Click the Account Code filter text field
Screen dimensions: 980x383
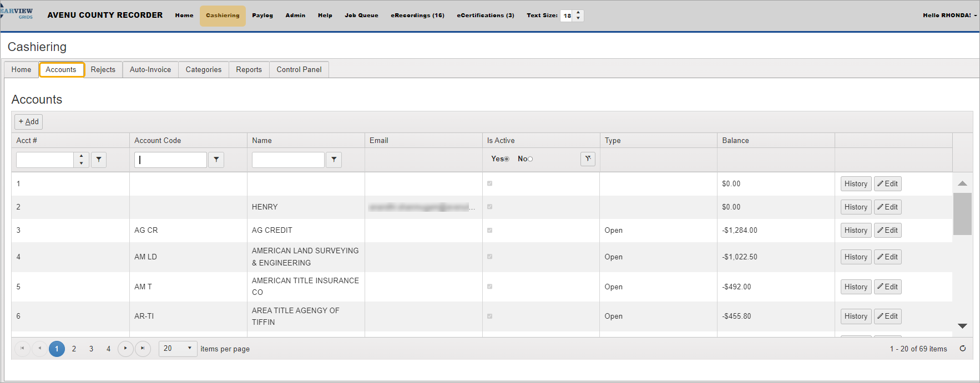pyautogui.click(x=170, y=160)
